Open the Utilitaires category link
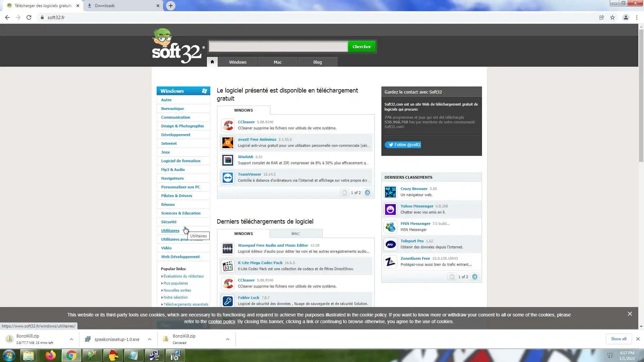Viewport: 644px width, 362px height. click(x=170, y=231)
